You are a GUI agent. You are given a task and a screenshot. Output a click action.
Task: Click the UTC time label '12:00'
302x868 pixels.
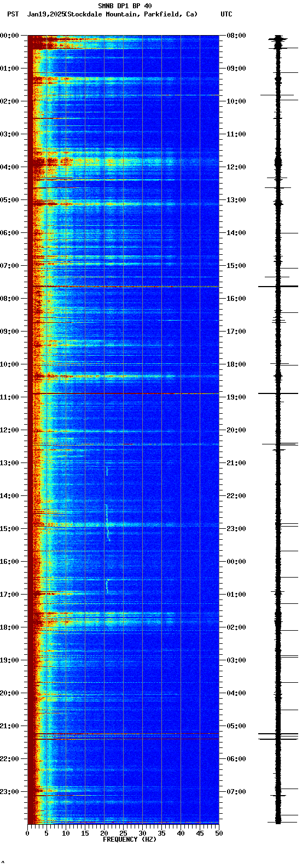click(x=236, y=167)
